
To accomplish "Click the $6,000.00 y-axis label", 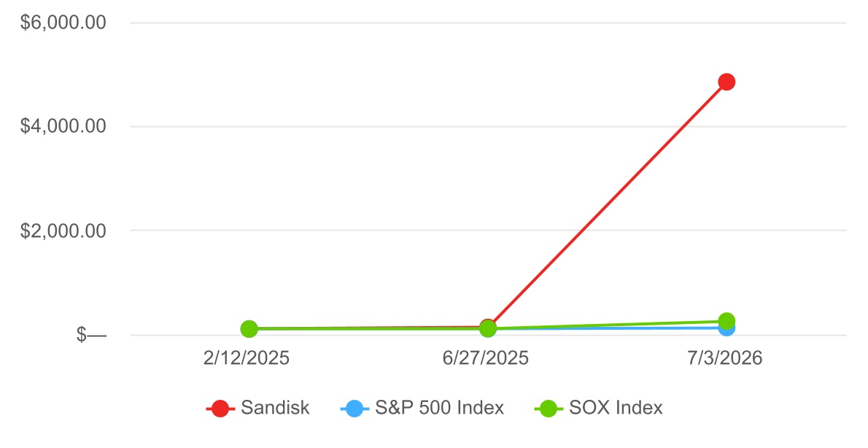I will point(63,23).
